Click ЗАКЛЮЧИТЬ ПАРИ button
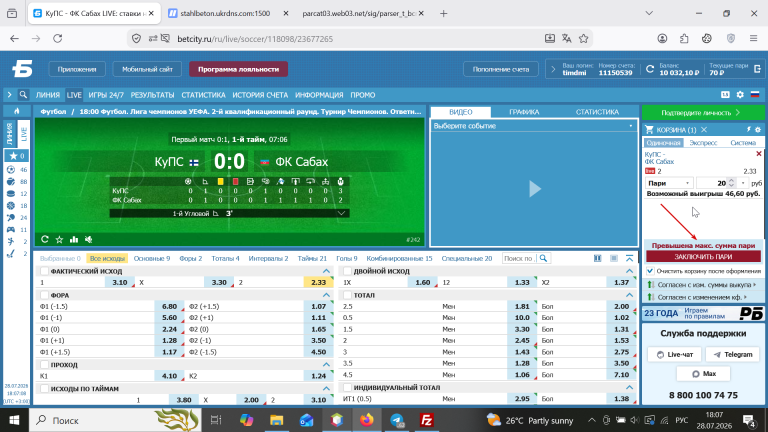Viewport: 768px width, 432px height. 703,257
